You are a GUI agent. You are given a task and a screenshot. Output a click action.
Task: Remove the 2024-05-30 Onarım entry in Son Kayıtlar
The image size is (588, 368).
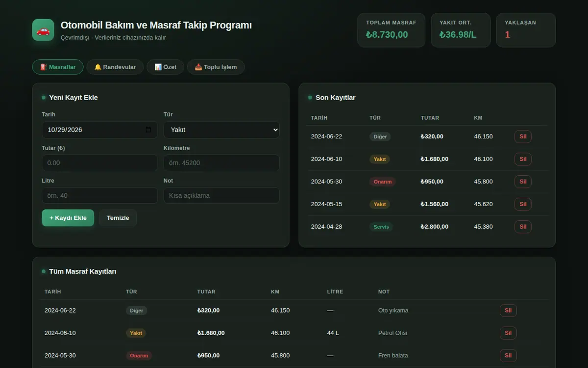click(x=523, y=182)
